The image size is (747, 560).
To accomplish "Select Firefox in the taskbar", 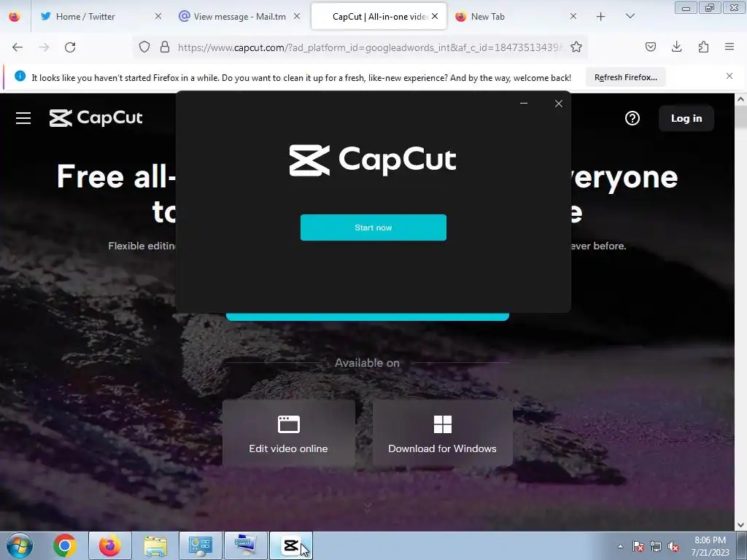I will [x=109, y=545].
